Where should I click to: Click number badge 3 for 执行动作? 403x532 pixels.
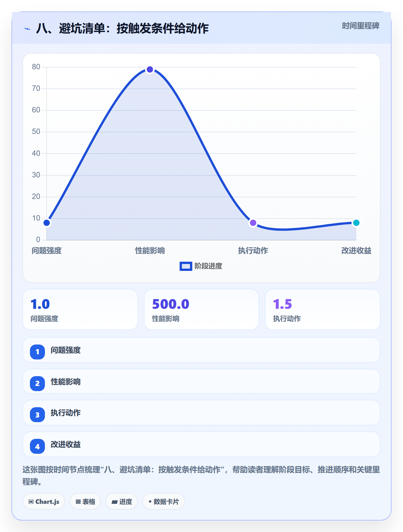point(37,415)
